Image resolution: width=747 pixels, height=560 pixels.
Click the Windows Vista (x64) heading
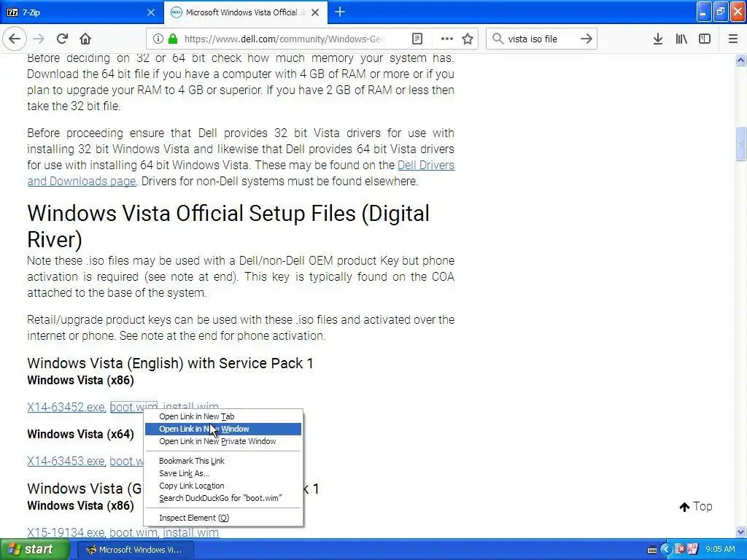[80, 434]
